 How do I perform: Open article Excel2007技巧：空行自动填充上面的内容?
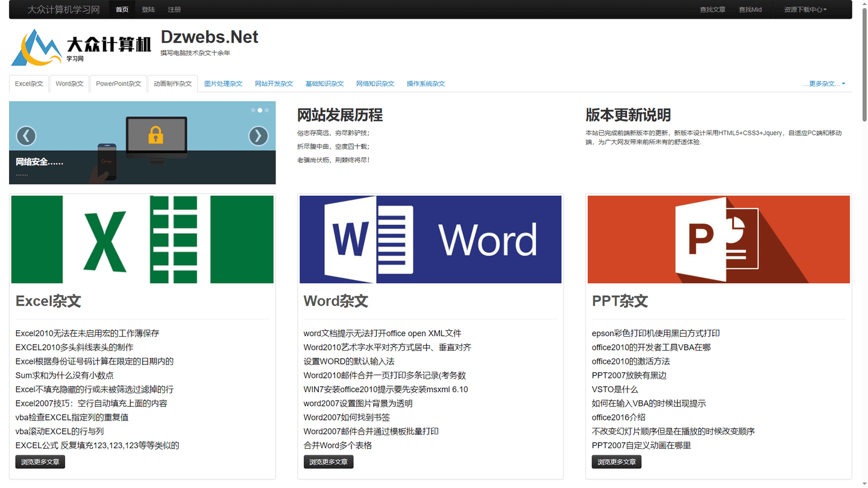[92, 403]
